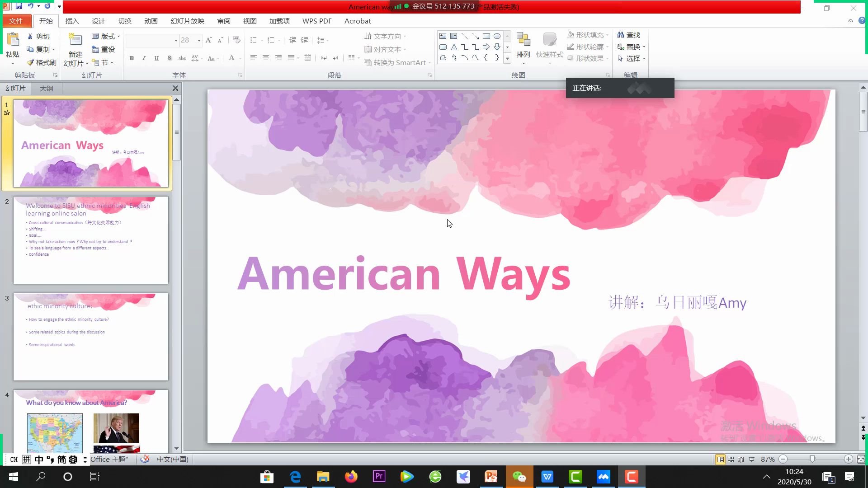
Task: Open the Design (设计) ribbon tab
Action: click(98, 21)
